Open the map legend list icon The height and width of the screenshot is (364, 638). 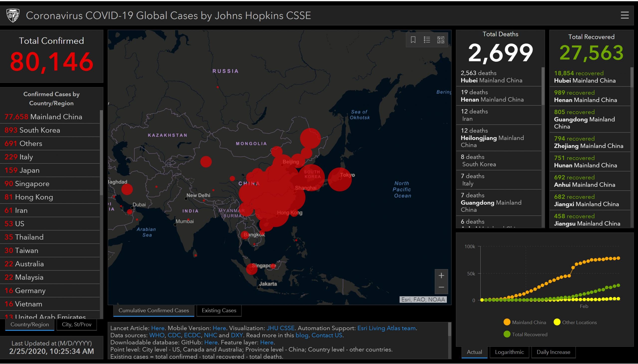[427, 40]
